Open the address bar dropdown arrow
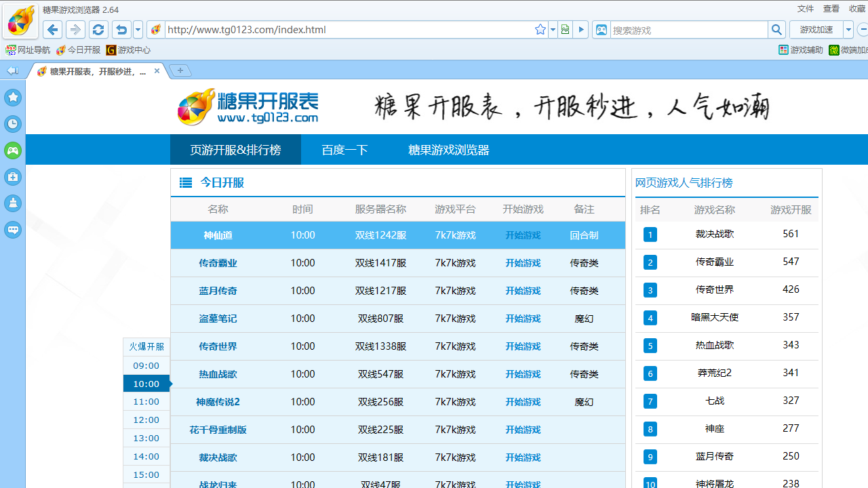Viewport: 868px width, 488px height. [x=553, y=30]
